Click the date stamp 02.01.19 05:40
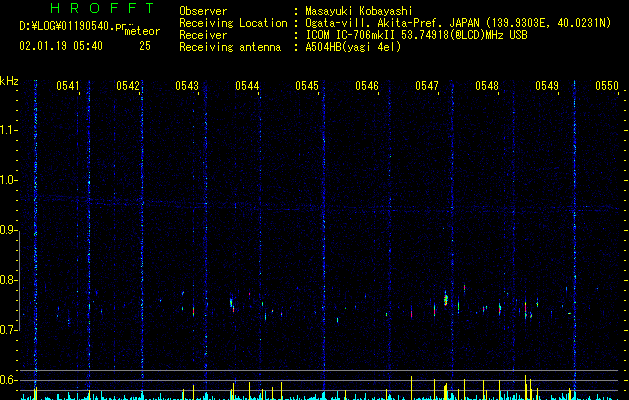The height and width of the screenshot is (400, 629). click(x=61, y=46)
